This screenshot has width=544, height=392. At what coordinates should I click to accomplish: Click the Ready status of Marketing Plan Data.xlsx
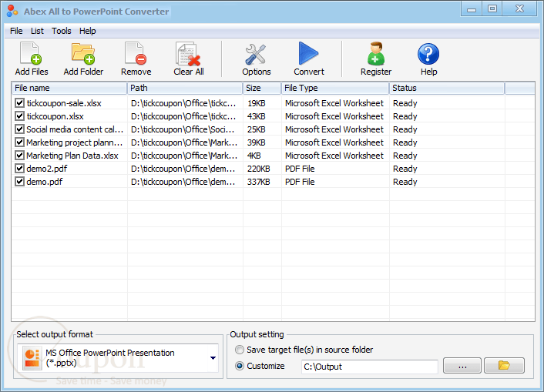click(405, 156)
